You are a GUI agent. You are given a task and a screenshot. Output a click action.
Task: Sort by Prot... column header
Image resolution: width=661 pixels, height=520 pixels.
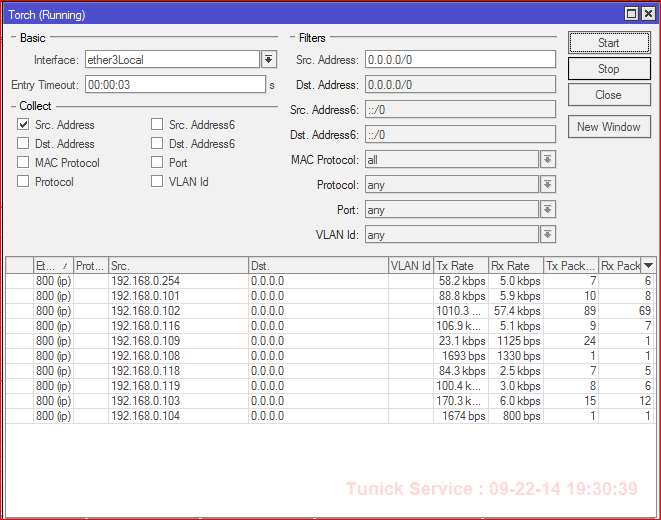pos(91,266)
